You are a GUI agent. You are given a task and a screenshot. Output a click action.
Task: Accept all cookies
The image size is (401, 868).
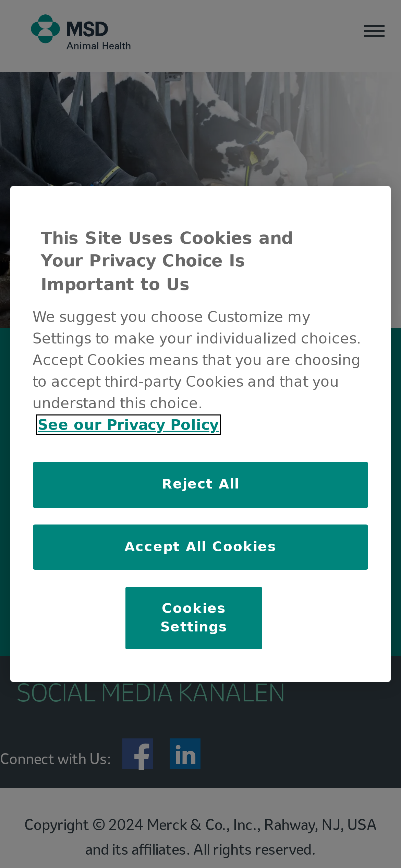[200, 547]
